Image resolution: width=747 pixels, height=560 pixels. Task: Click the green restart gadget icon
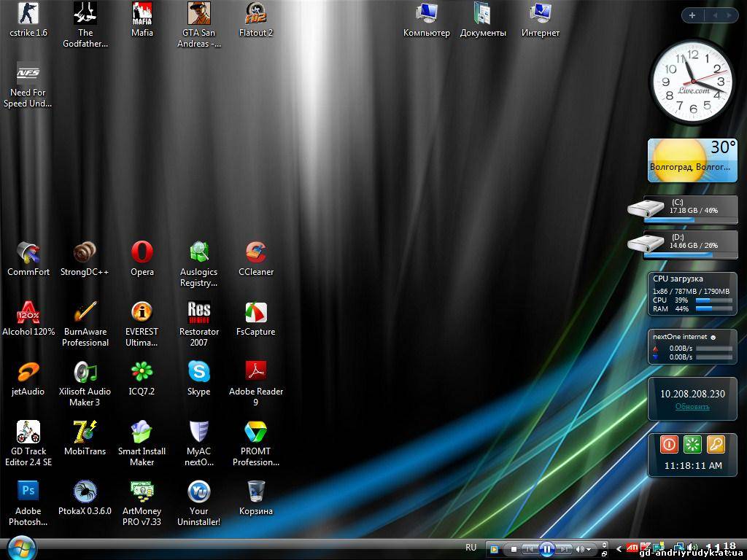click(692, 444)
